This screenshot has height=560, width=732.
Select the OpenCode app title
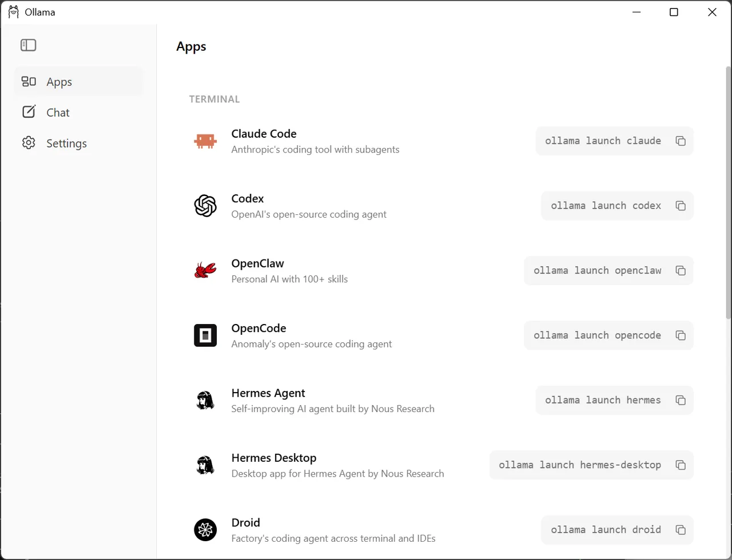258,328
